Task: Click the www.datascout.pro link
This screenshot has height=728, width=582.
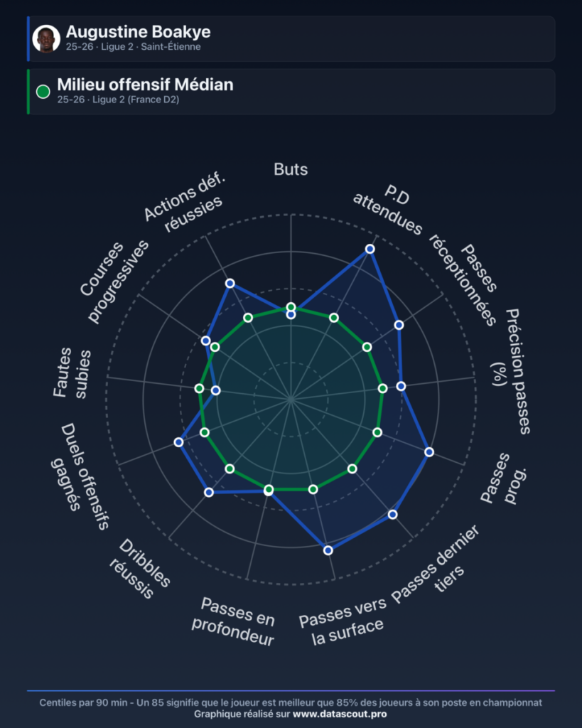Action: pos(339,714)
